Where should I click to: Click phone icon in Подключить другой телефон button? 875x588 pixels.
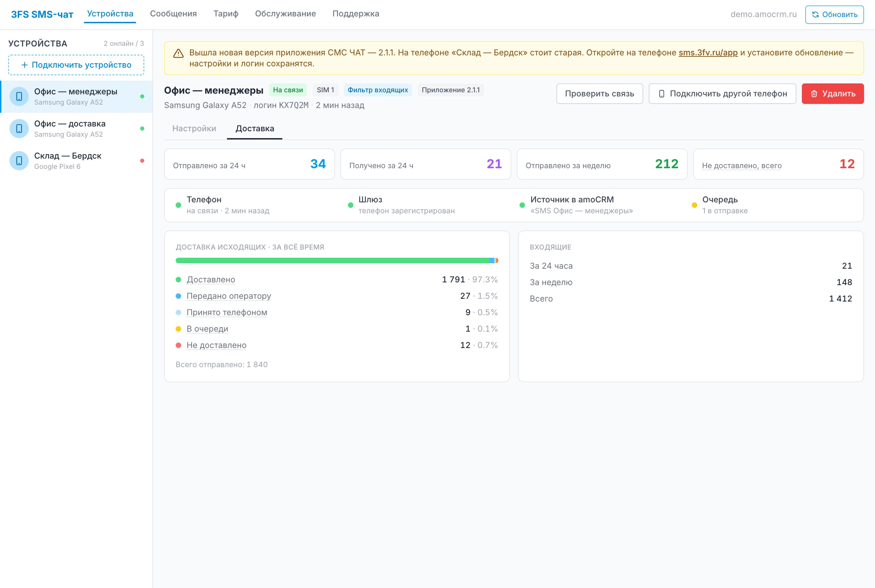click(662, 94)
